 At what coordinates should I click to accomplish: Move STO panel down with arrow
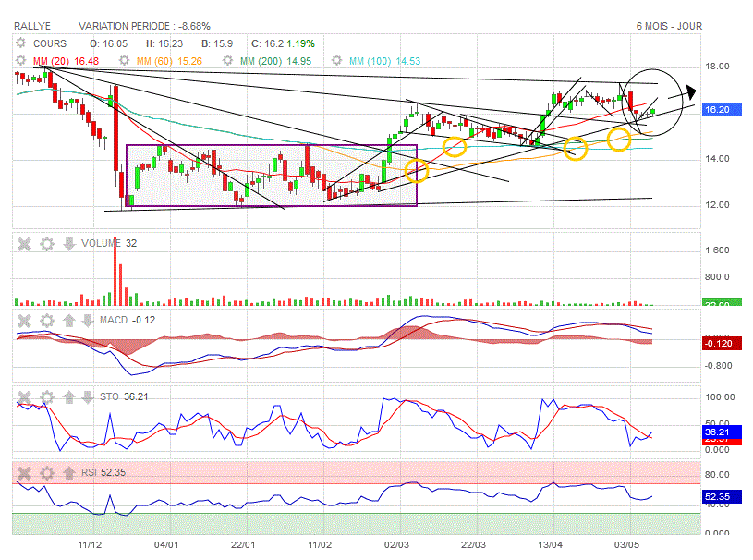88,397
